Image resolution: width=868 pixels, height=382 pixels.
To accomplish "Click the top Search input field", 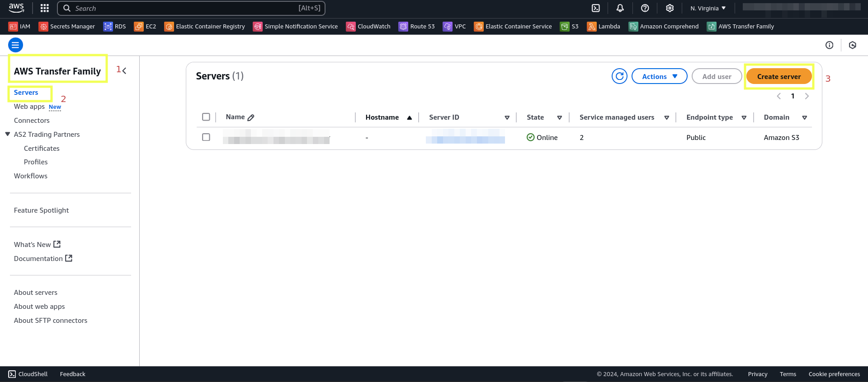I will tap(191, 8).
